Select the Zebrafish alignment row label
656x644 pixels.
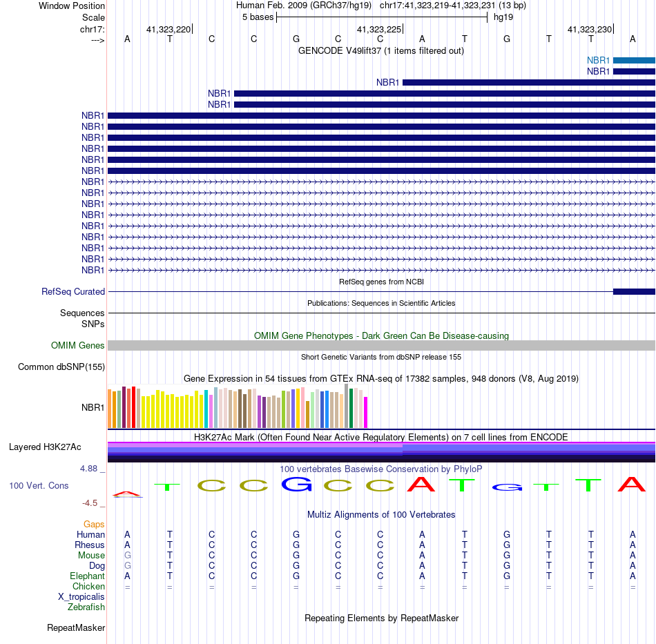[86, 607]
